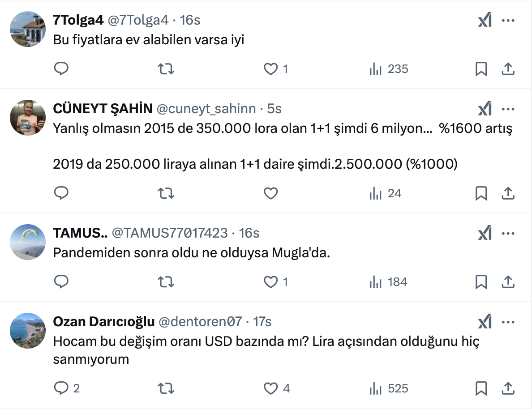This screenshot has height=409, width=532.
Task: Like 7Tolga4's tweet
Action: click(x=270, y=69)
